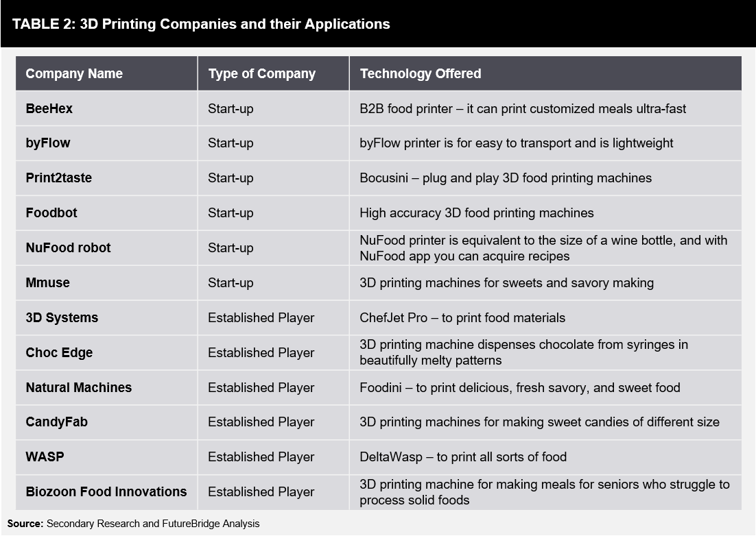Click the Choc Edge company name
This screenshot has width=756, height=536.
click(59, 352)
